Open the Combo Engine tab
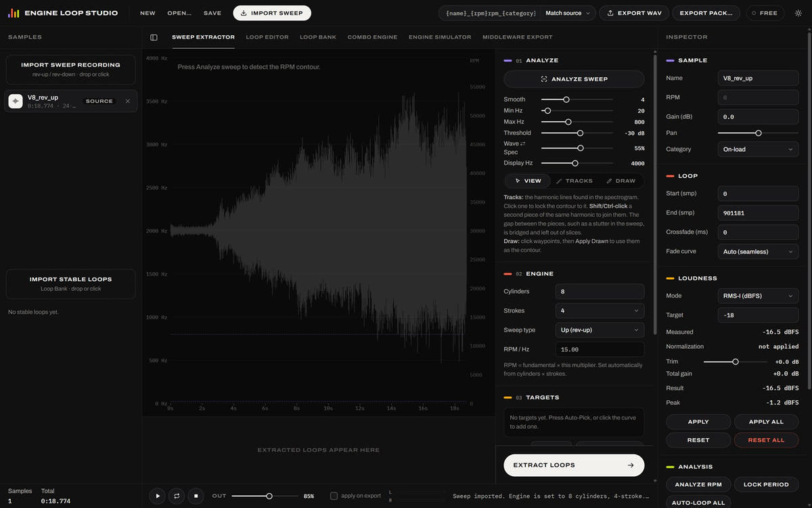Image resolution: width=812 pixels, height=508 pixels. click(x=372, y=37)
